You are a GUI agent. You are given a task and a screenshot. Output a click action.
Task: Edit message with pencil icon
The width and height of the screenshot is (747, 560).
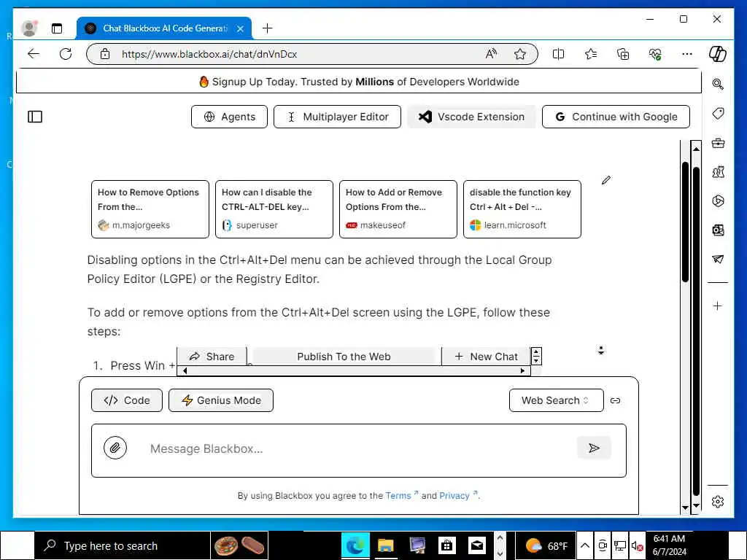click(606, 180)
